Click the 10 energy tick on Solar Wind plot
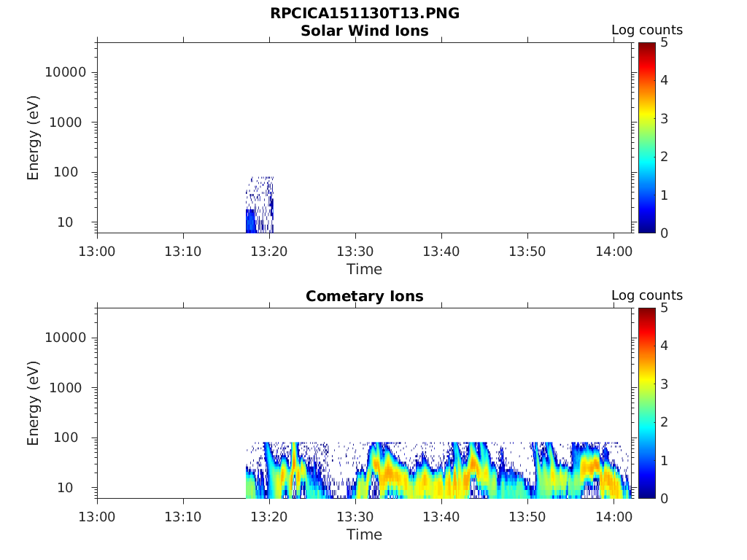 pos(65,222)
